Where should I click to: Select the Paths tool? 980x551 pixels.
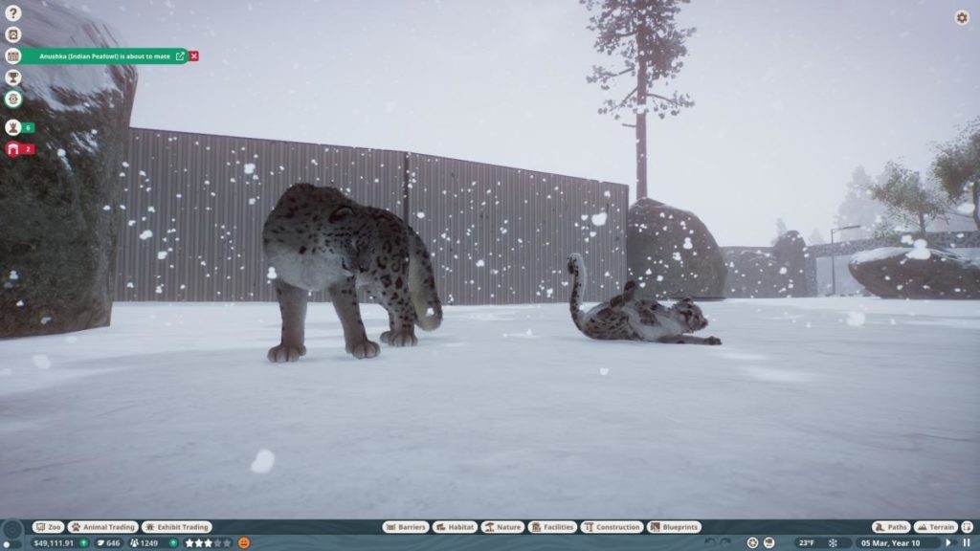pyautogui.click(x=891, y=527)
